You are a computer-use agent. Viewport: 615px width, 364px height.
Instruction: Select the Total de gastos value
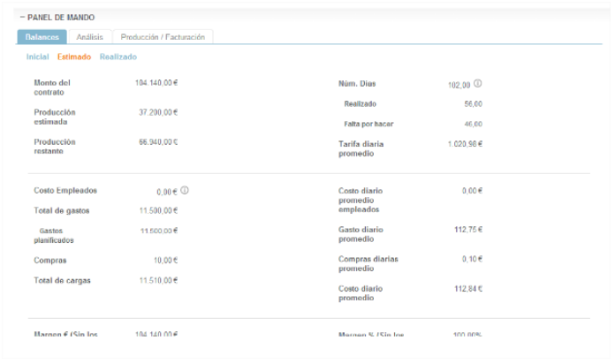(x=158, y=211)
